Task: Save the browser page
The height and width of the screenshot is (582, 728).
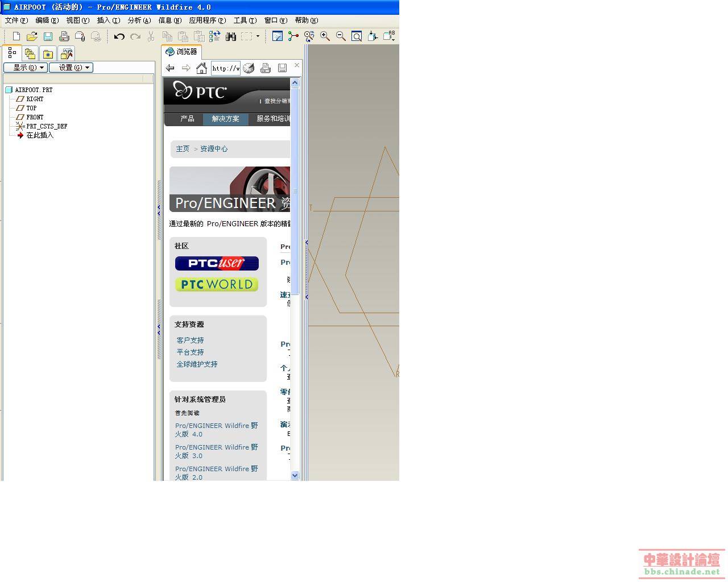Action: 282,68
